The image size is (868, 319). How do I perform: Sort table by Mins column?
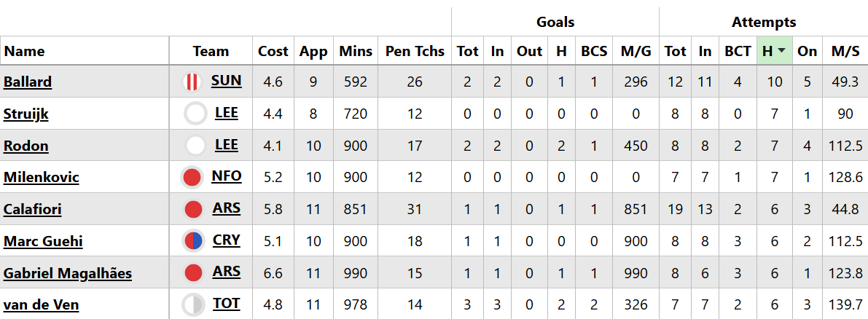pos(356,51)
